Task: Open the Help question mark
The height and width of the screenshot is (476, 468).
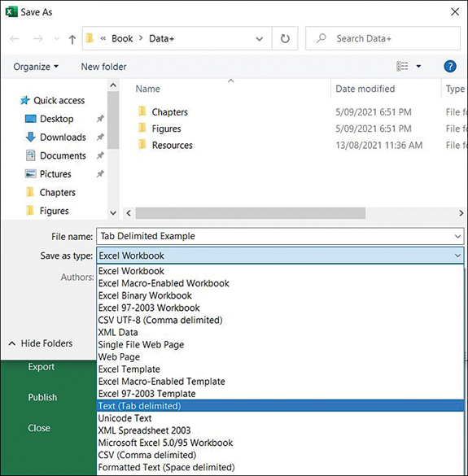Action: click(x=450, y=66)
